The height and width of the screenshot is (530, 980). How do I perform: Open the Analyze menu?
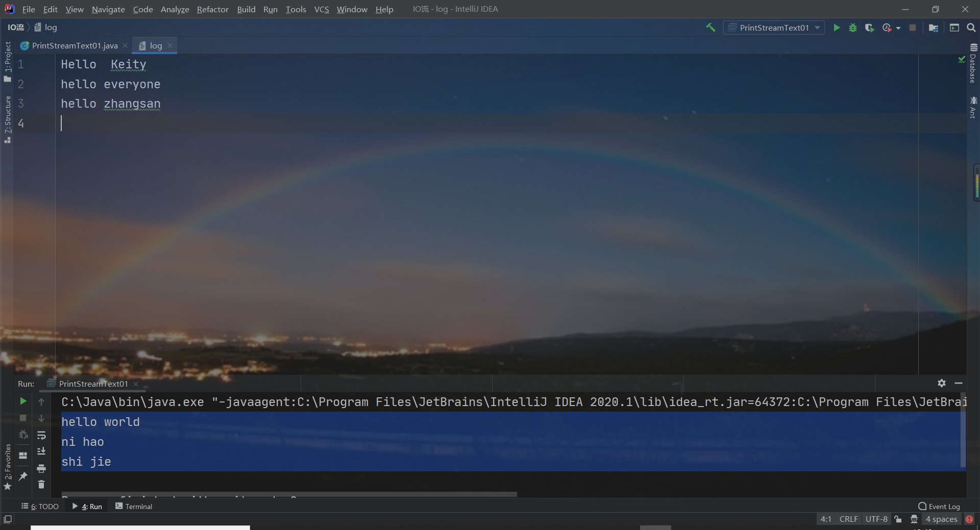point(175,9)
